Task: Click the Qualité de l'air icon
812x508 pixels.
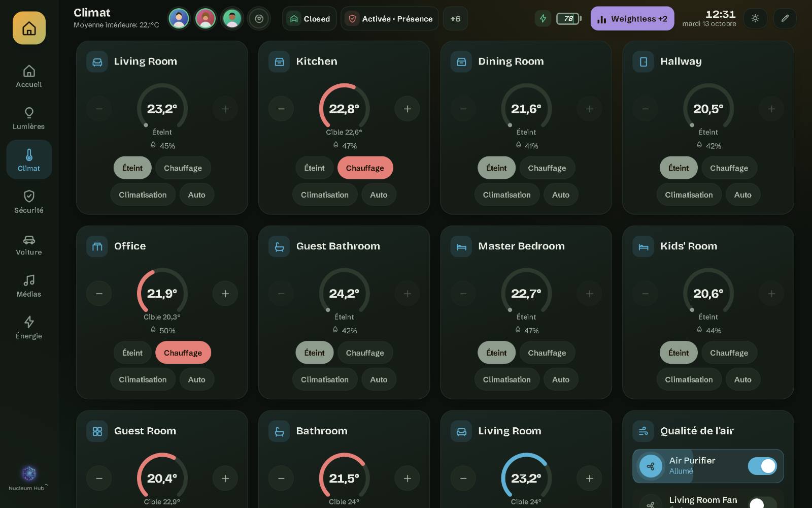Action: 643,431
